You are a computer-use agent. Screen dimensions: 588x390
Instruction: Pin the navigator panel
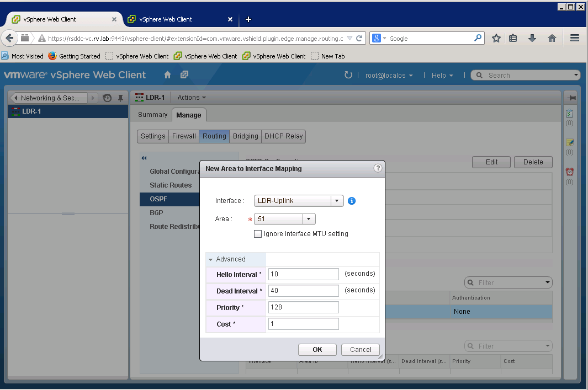120,98
